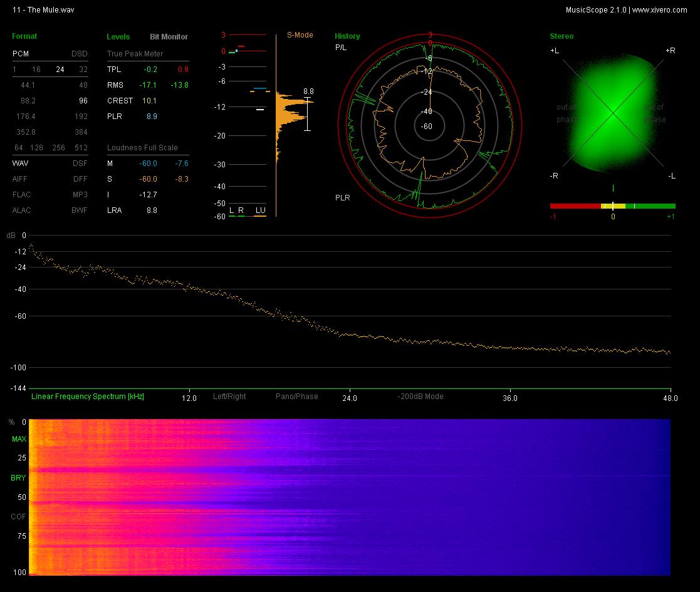
Task: Open the www.xivero.com link
Action: (x=659, y=10)
